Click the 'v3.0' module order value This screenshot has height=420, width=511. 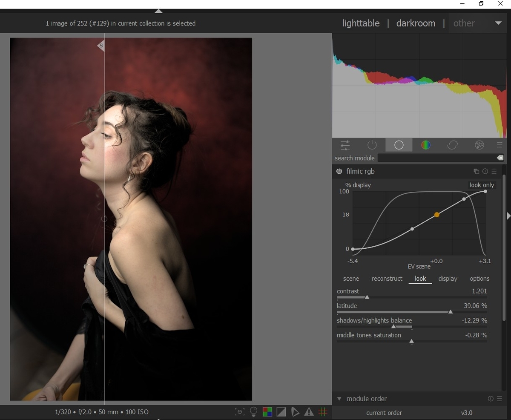pyautogui.click(x=467, y=413)
